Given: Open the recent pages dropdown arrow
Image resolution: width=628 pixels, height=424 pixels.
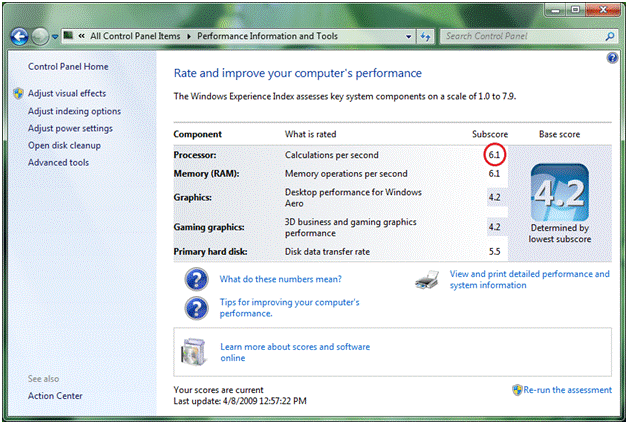Looking at the screenshot, I should (55, 37).
